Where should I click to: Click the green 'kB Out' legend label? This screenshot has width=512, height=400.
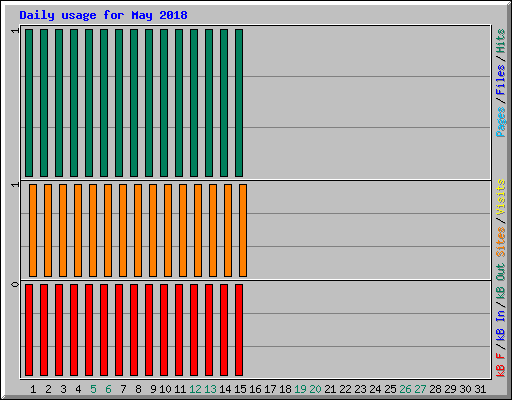(500, 281)
